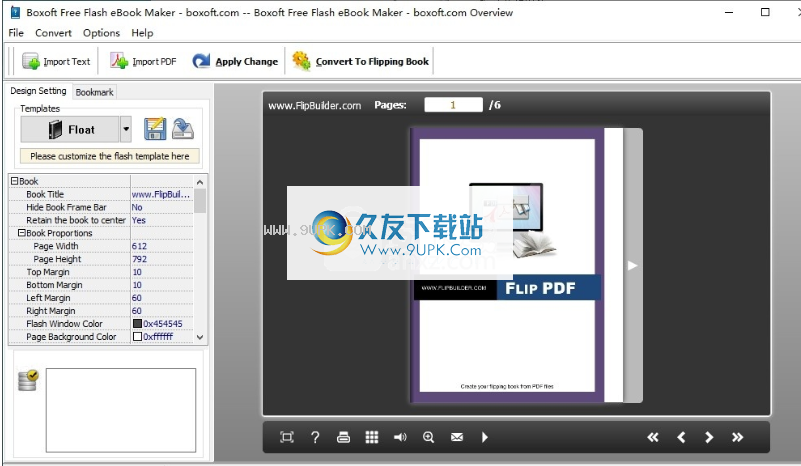Click the Left Margin value 60

[x=136, y=297]
